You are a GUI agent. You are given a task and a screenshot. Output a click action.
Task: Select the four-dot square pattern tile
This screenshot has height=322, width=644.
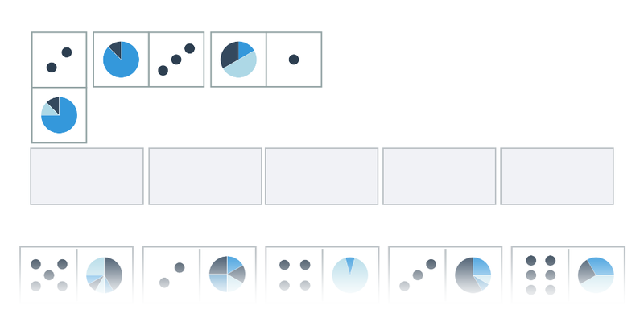point(295,275)
